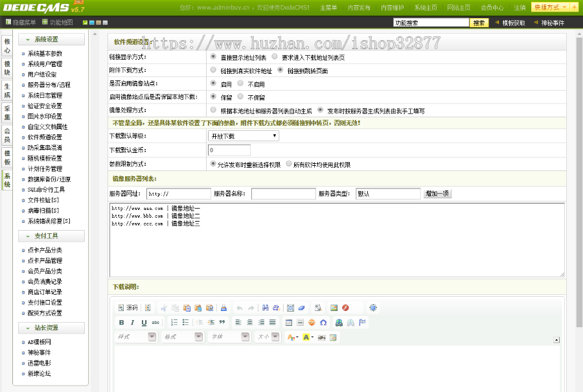The image size is (583, 392).
Task: Click the Select All icon
Action: click(x=290, y=308)
